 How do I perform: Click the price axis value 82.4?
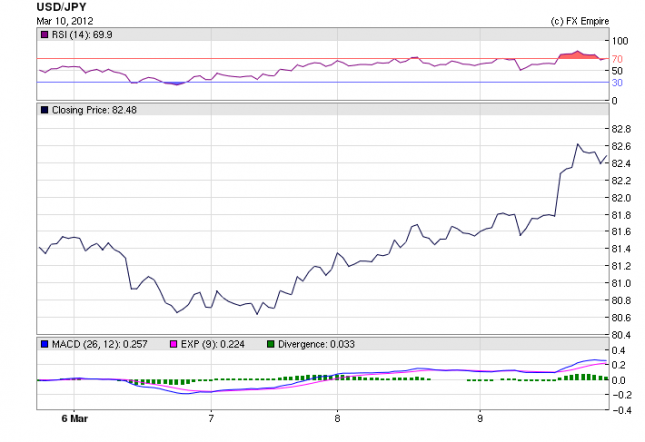tap(621, 164)
